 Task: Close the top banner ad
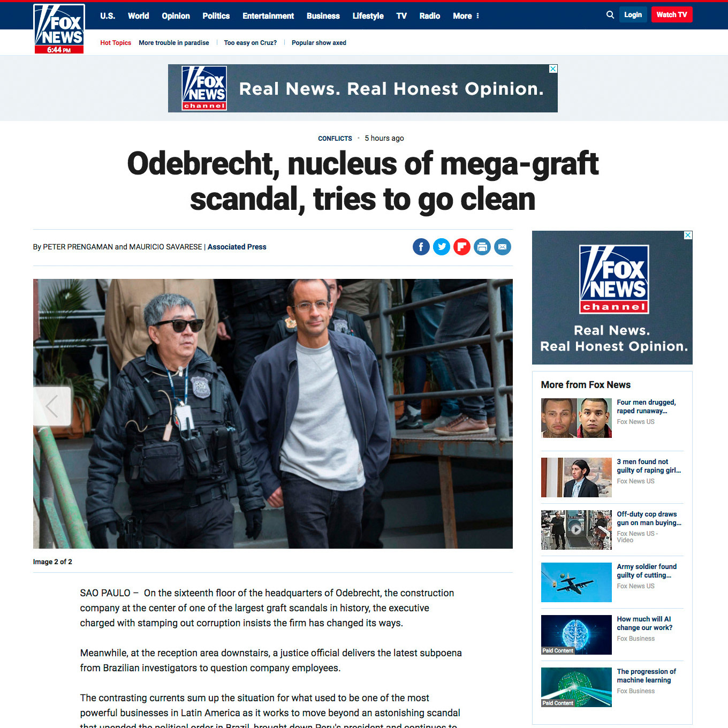click(x=553, y=69)
